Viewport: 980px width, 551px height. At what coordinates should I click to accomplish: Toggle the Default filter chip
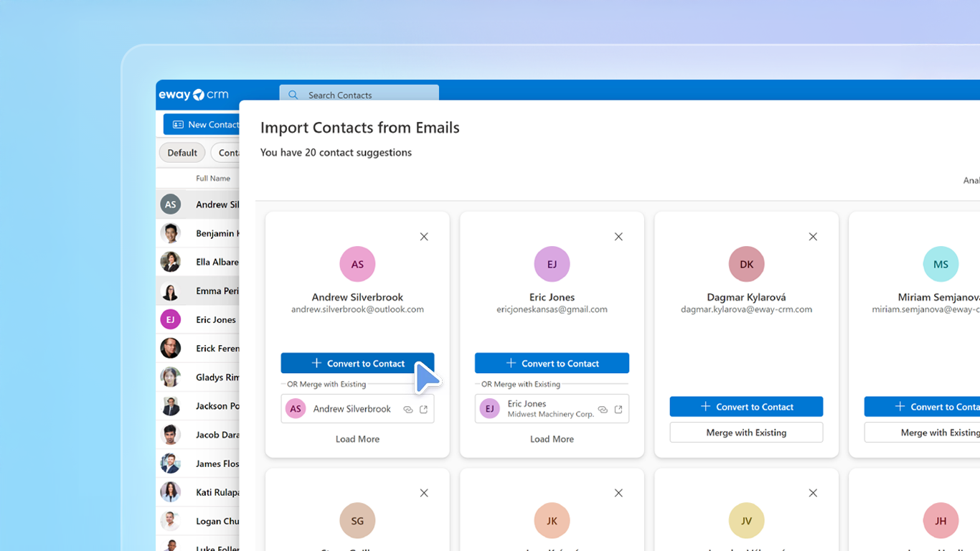tap(182, 152)
